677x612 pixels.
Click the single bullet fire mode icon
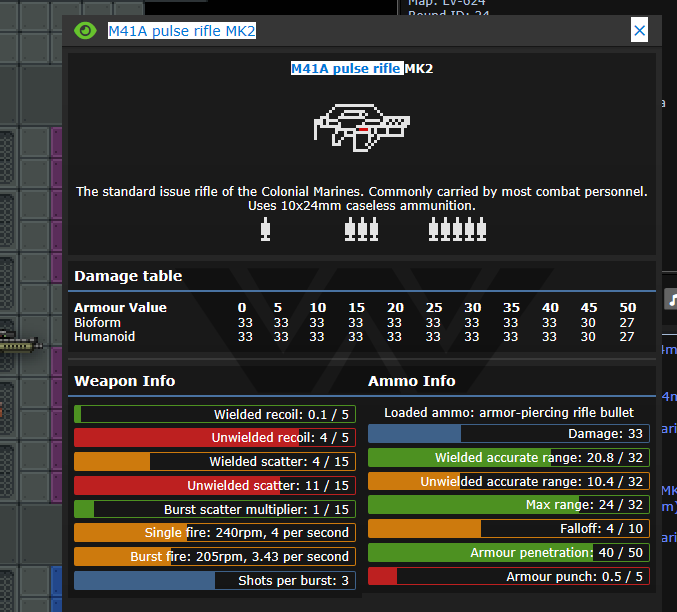[x=265, y=230]
